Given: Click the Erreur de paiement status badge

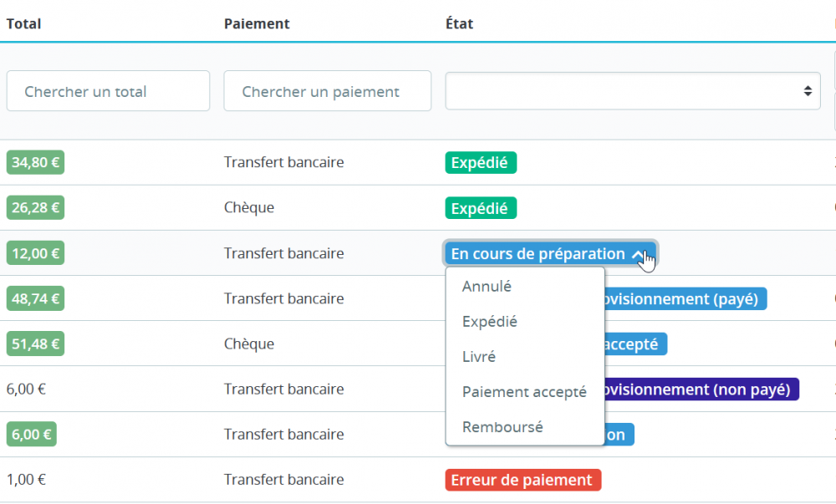Looking at the screenshot, I should pos(522,481).
